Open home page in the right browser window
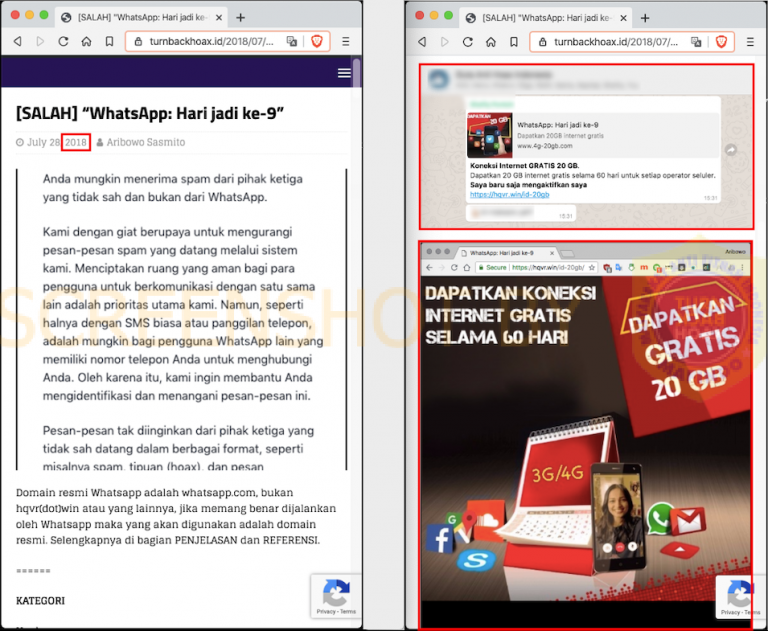 click(491, 42)
